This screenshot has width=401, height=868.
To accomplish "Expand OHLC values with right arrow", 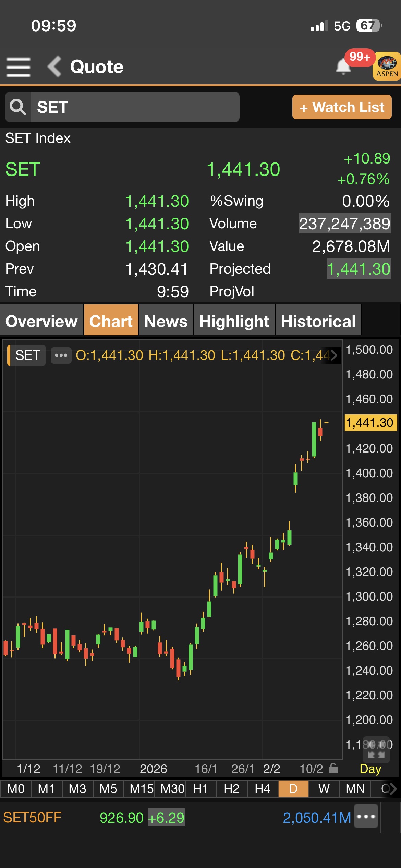I will (334, 355).
